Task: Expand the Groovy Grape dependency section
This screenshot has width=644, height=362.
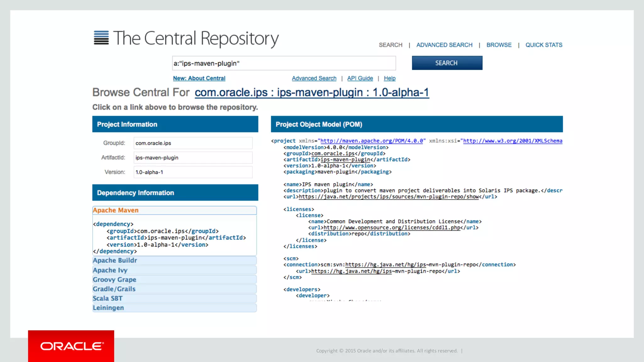Action: (175, 279)
